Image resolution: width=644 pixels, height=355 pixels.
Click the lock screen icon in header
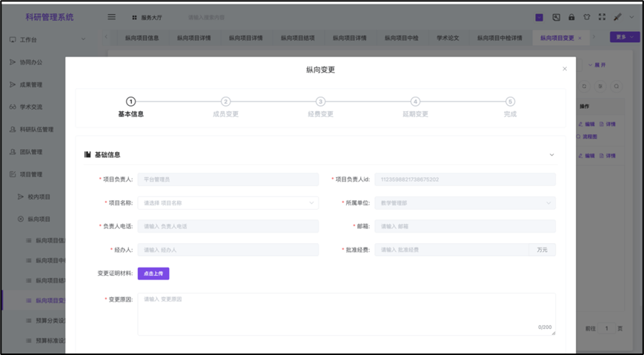pyautogui.click(x=571, y=17)
